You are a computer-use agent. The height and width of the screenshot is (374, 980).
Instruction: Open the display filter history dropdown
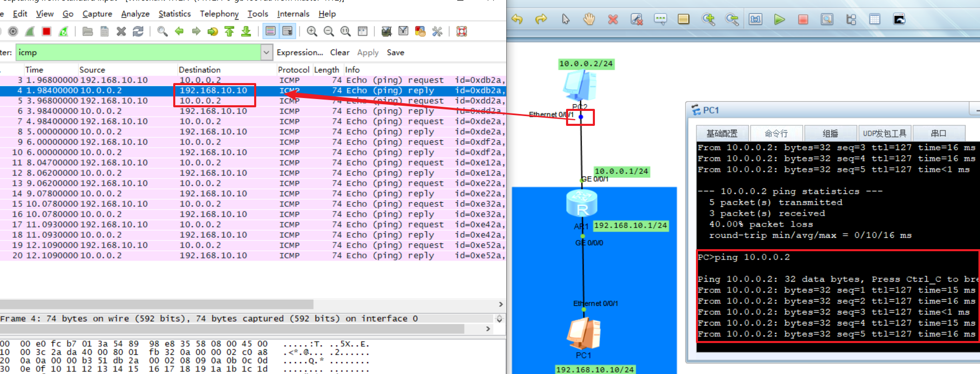tap(267, 52)
